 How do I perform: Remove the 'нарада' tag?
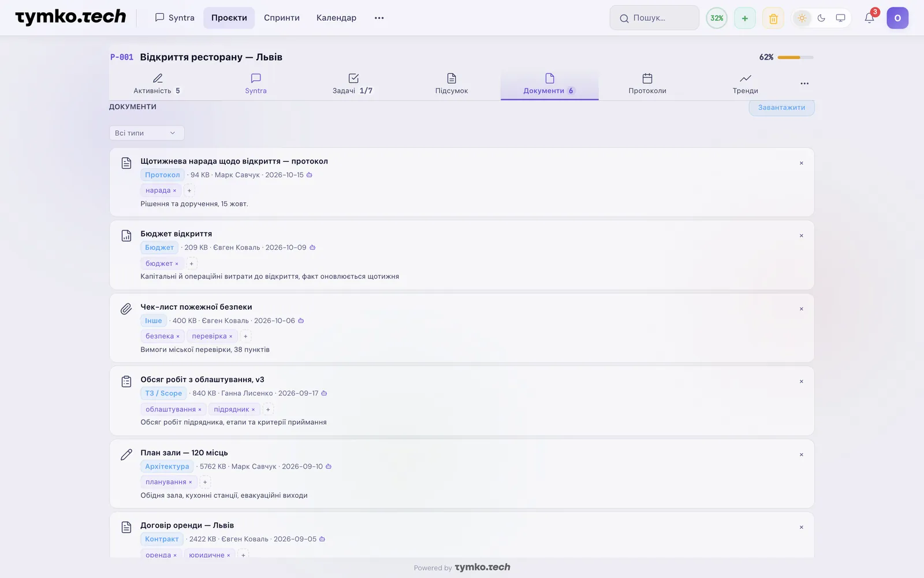(174, 191)
